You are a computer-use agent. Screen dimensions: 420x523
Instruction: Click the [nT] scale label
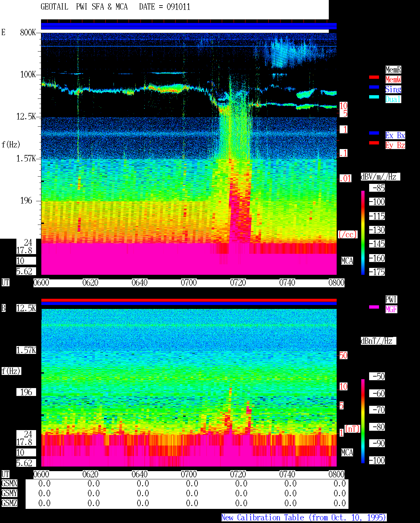pos(352,429)
